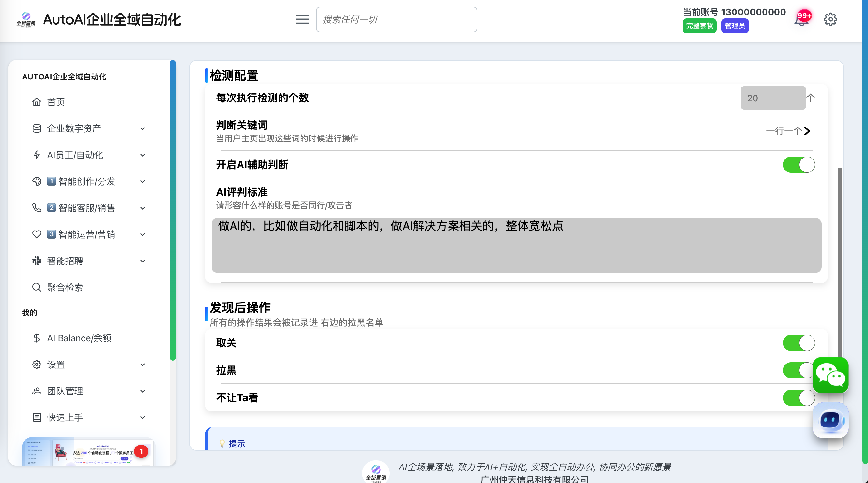Toggle the 不让Ta看 switch
The height and width of the screenshot is (483, 868).
[798, 398]
